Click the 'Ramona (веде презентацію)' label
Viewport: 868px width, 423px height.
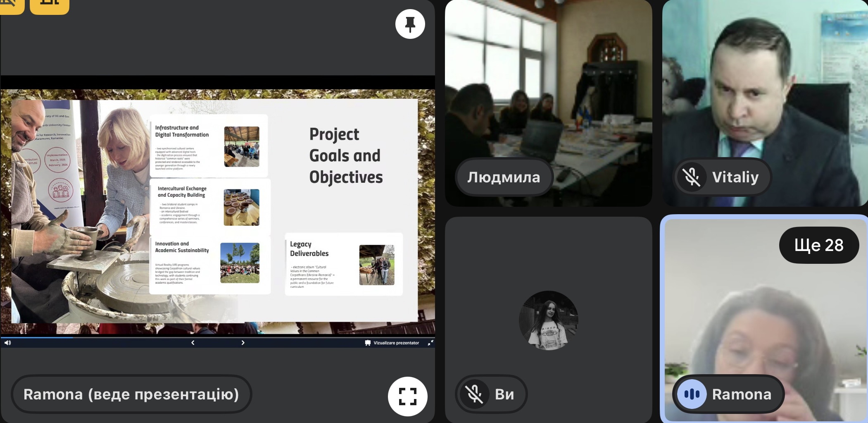tap(131, 394)
